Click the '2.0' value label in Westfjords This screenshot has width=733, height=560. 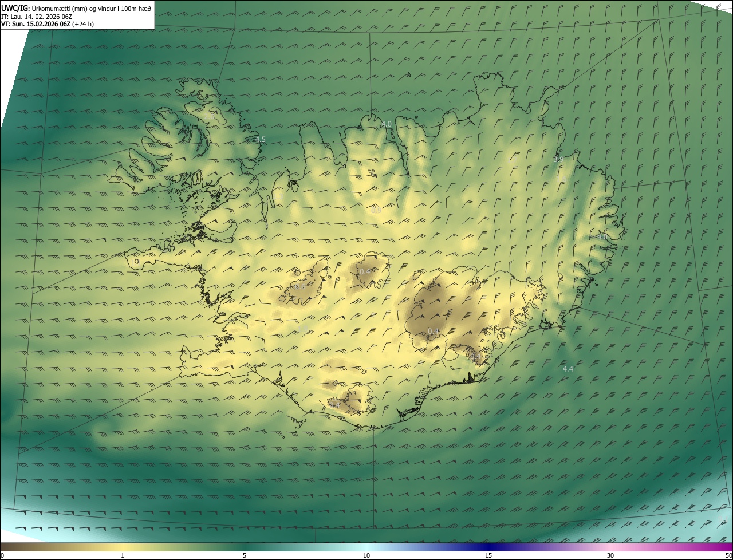coord(209,116)
